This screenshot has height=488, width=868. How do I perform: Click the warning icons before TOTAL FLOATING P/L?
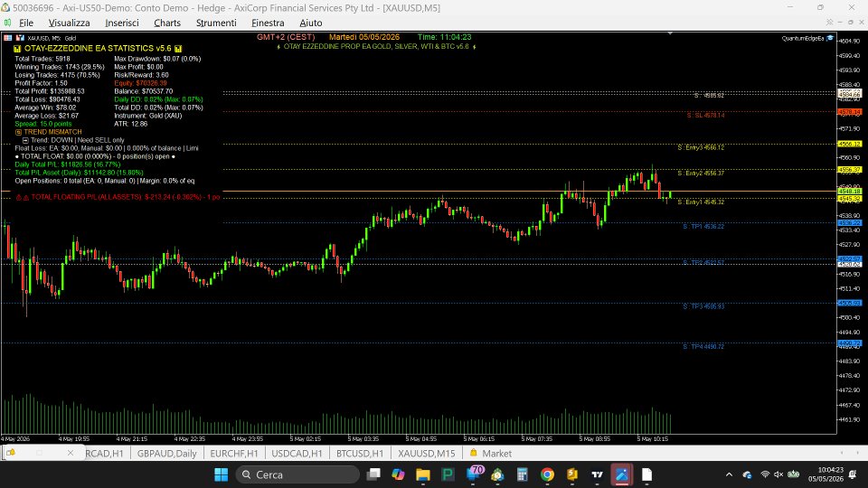22,198
